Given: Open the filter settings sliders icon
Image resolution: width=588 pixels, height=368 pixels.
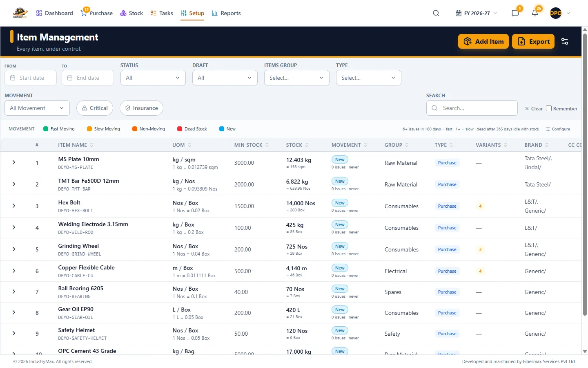Looking at the screenshot, I should 565,41.
